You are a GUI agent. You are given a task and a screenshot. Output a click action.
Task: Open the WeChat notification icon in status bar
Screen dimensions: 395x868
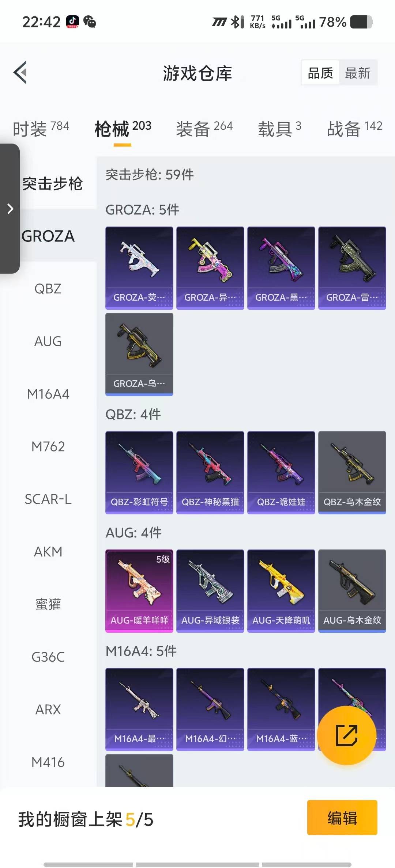90,22
